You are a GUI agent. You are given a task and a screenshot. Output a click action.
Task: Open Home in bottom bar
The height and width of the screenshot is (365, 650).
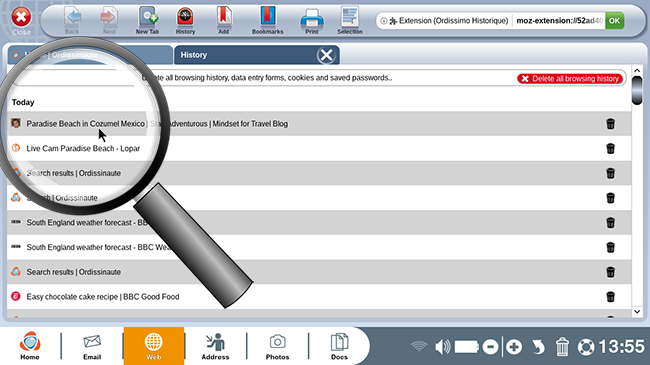(x=30, y=346)
